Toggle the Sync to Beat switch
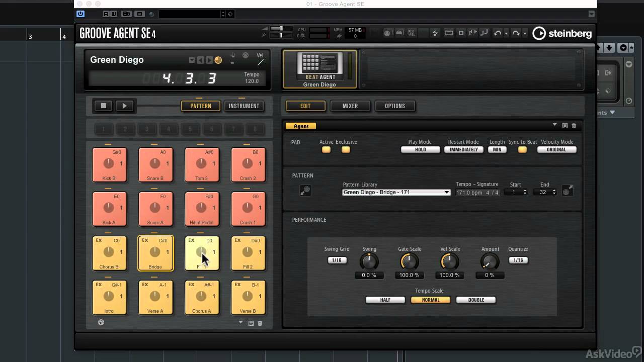Screen dimensions: 644x362 pos(522,149)
